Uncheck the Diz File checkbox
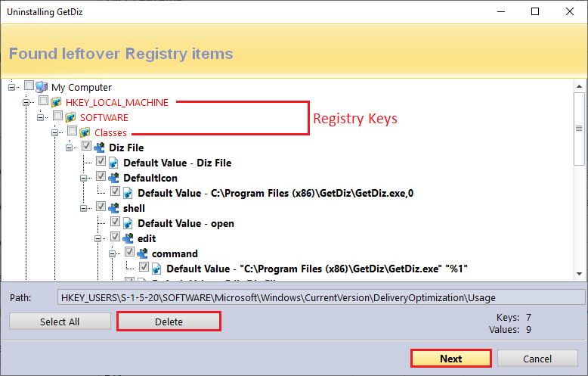The image size is (588, 376). tap(87, 145)
